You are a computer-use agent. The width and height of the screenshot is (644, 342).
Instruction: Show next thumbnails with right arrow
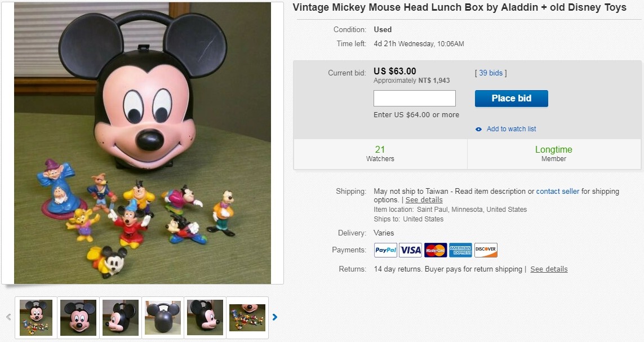pos(275,317)
